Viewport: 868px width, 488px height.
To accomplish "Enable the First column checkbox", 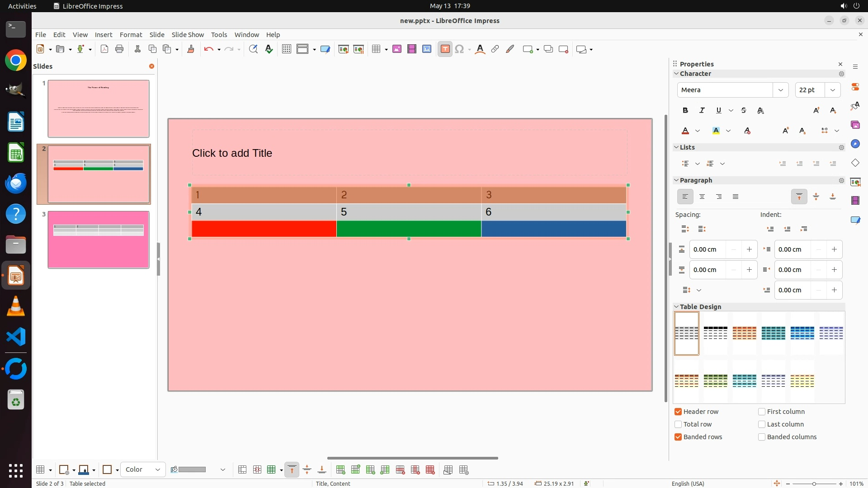I will point(762,412).
